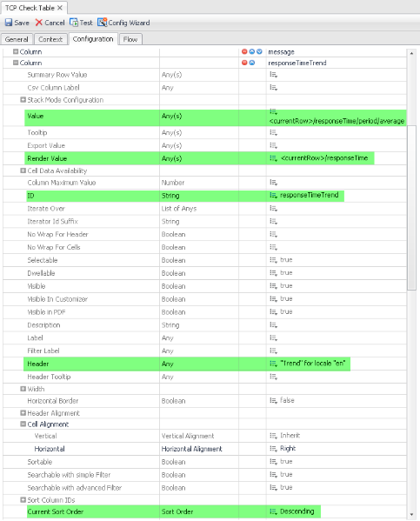The image size is (420, 521).
Task: Open value editor icon for Horizontal Border
Action: pos(273,401)
